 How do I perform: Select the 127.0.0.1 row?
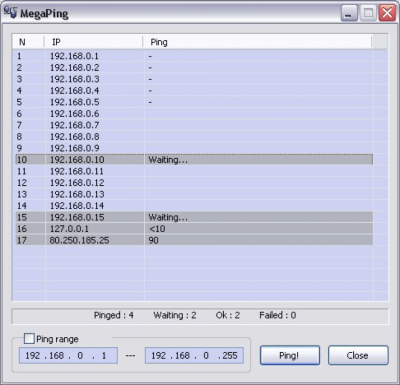point(194,229)
